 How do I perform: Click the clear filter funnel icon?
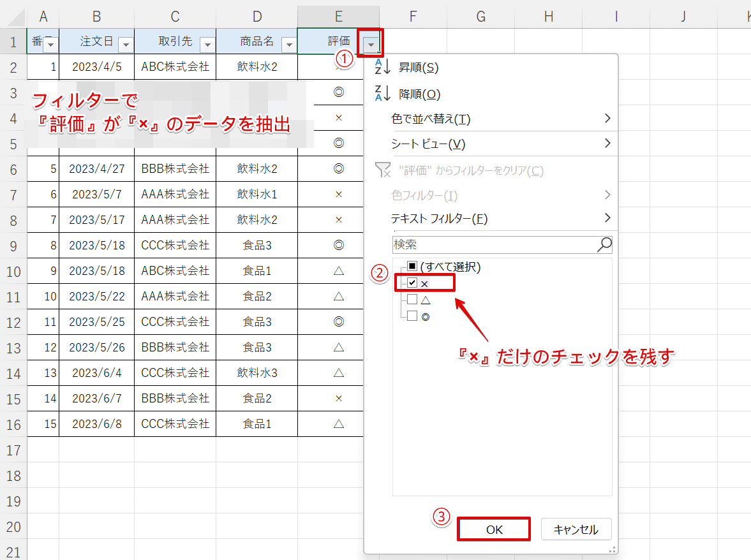click(382, 170)
